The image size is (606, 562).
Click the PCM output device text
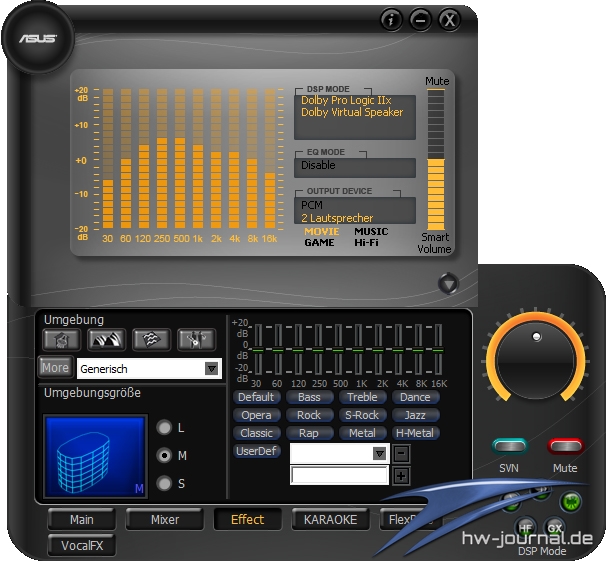(x=312, y=205)
